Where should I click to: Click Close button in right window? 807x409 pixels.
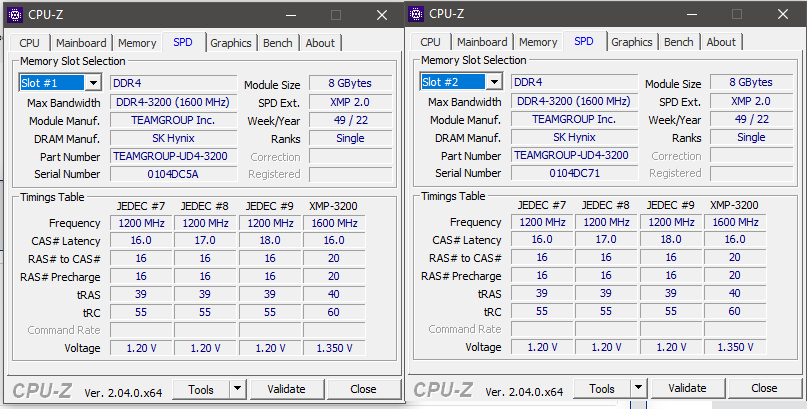(764, 388)
